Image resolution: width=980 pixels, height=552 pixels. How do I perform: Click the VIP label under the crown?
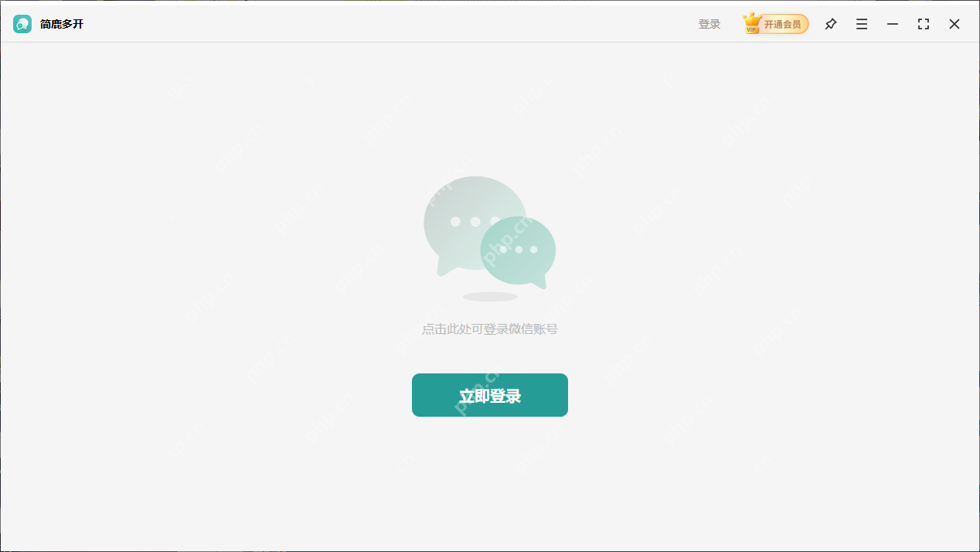pyautogui.click(x=751, y=29)
